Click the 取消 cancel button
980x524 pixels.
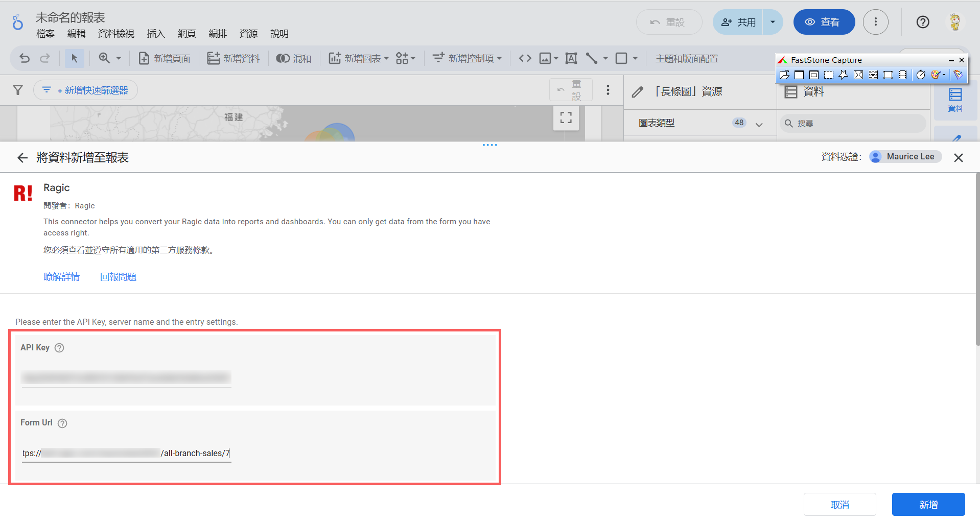[839, 505]
